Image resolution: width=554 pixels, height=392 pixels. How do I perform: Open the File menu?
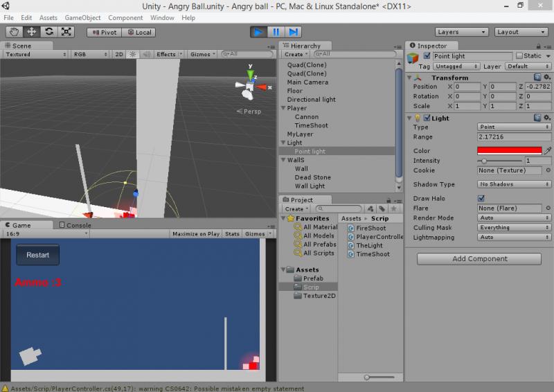[x=8, y=18]
